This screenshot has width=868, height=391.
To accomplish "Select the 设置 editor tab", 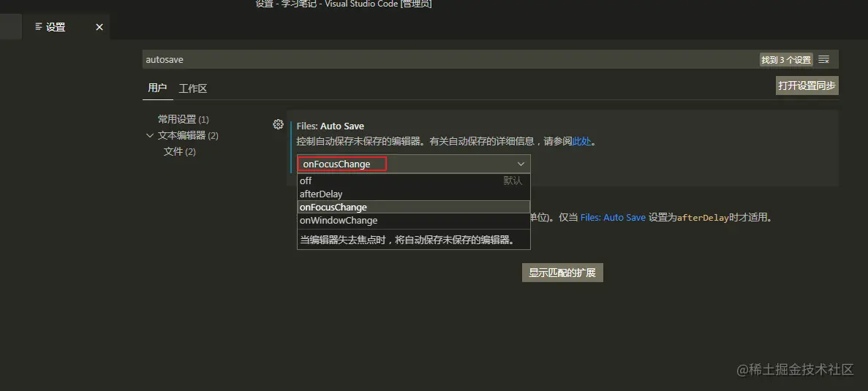I will (66, 26).
